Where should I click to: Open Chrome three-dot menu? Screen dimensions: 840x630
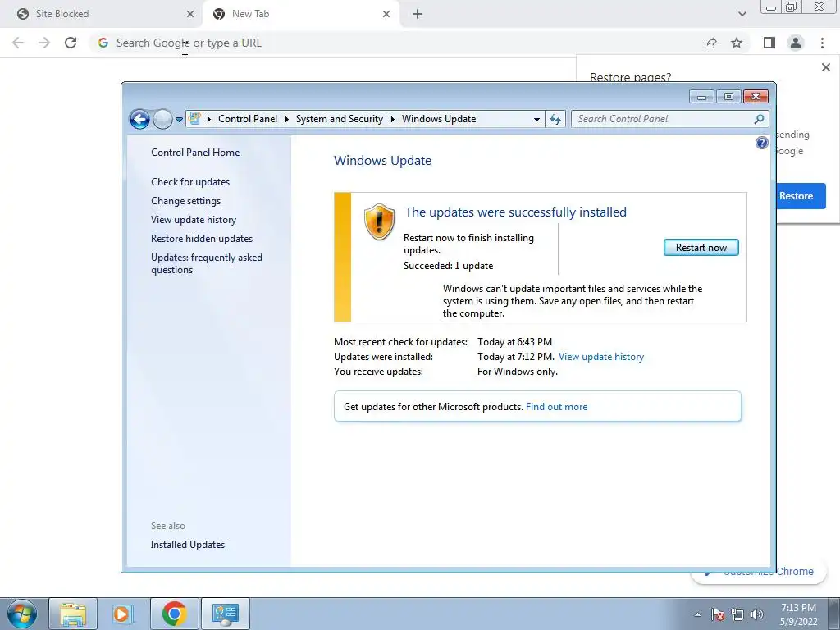(822, 43)
